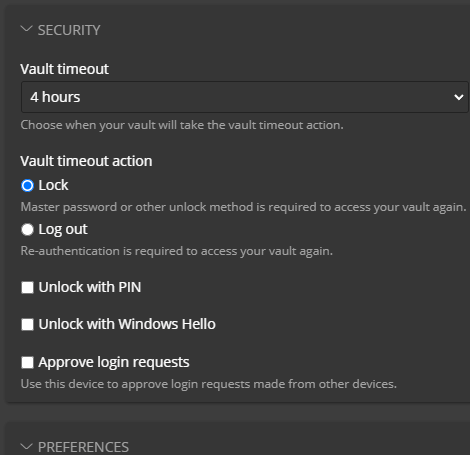The height and width of the screenshot is (455, 470).
Task: Expand the Preferences section chevron
Action: [x=26, y=446]
